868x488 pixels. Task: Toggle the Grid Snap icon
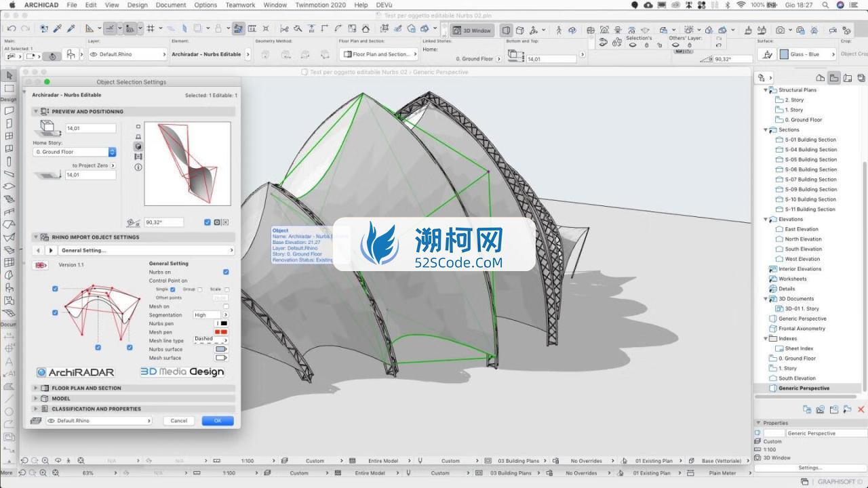click(151, 29)
